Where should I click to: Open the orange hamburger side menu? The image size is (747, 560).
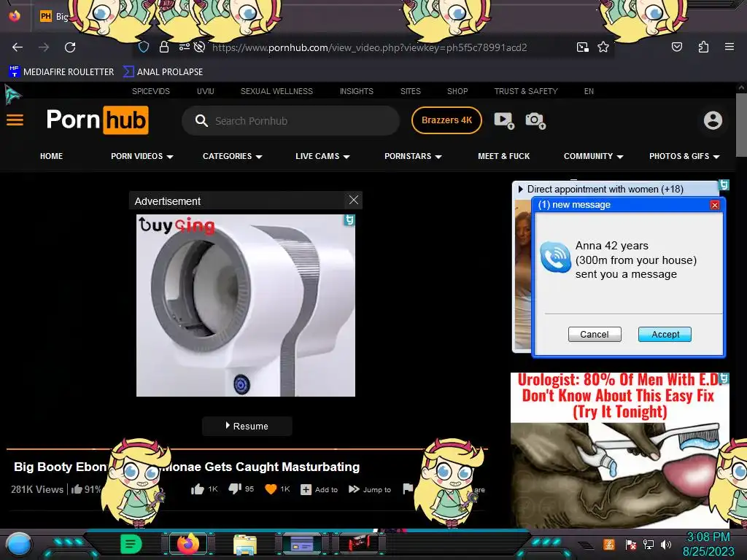[x=15, y=120]
